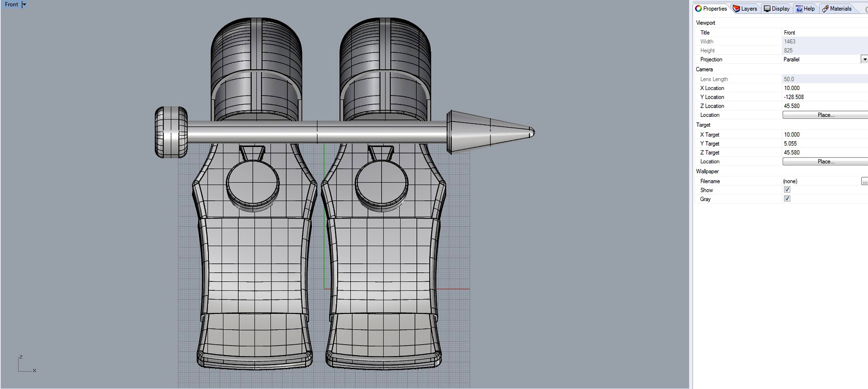This screenshot has height=389, width=868.
Task: Click the Front viewport title label
Action: 11,5
